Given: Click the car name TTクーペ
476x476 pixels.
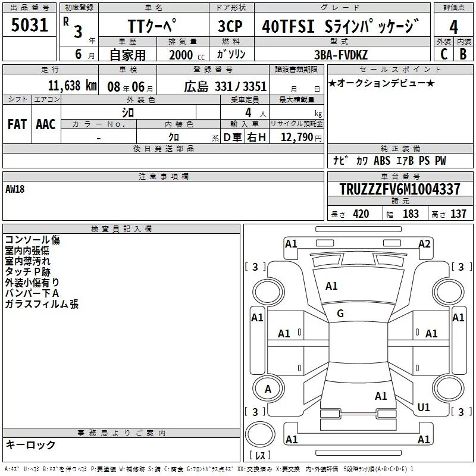Looking at the screenshot, I should pyautogui.click(x=152, y=26).
